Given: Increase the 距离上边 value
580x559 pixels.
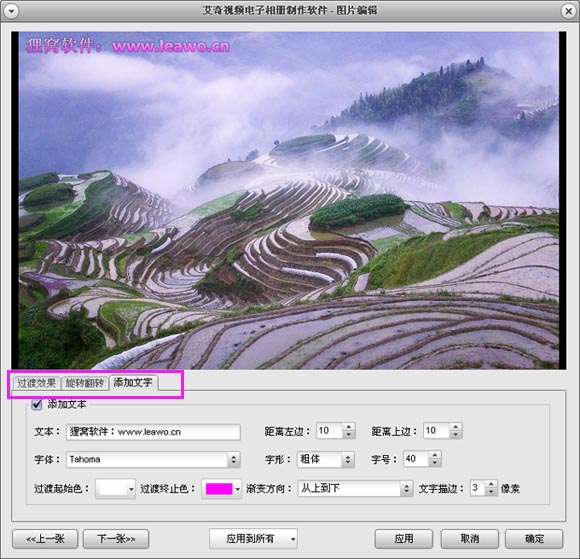Looking at the screenshot, I should 456,427.
